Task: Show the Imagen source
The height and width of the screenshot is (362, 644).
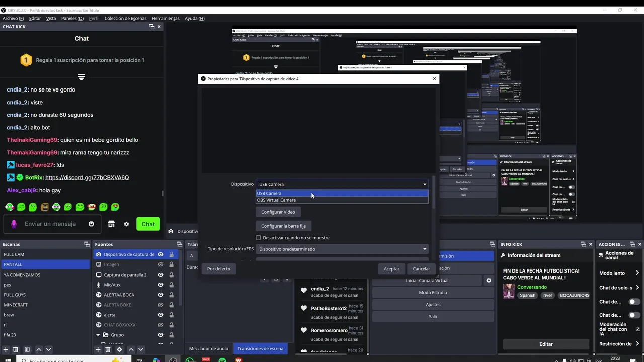Action: tap(160, 264)
